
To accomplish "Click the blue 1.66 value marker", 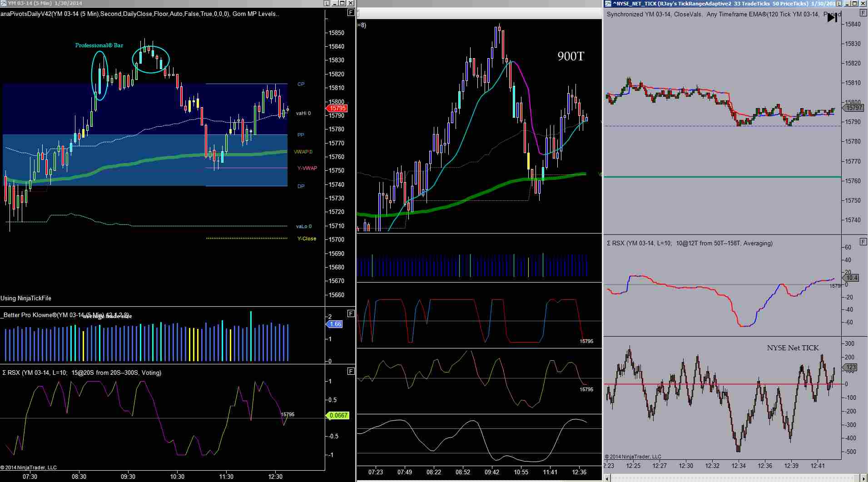I will coord(334,324).
